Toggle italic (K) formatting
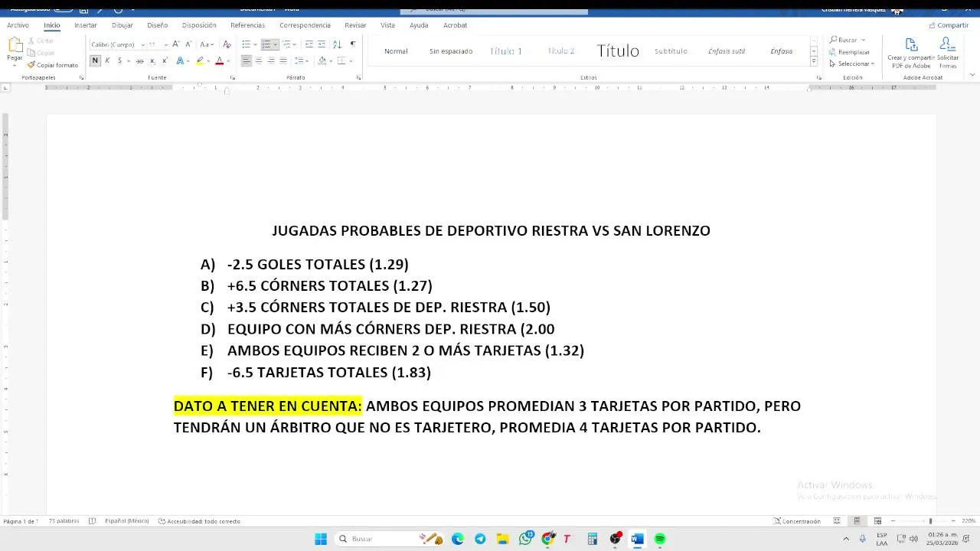This screenshot has width=980, height=551. [107, 60]
